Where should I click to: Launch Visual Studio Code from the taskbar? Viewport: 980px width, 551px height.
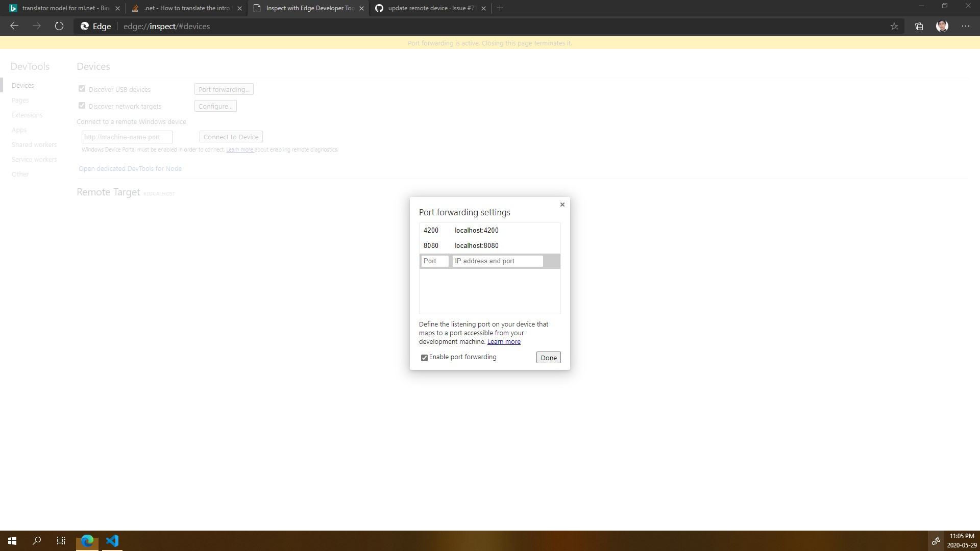pyautogui.click(x=112, y=541)
